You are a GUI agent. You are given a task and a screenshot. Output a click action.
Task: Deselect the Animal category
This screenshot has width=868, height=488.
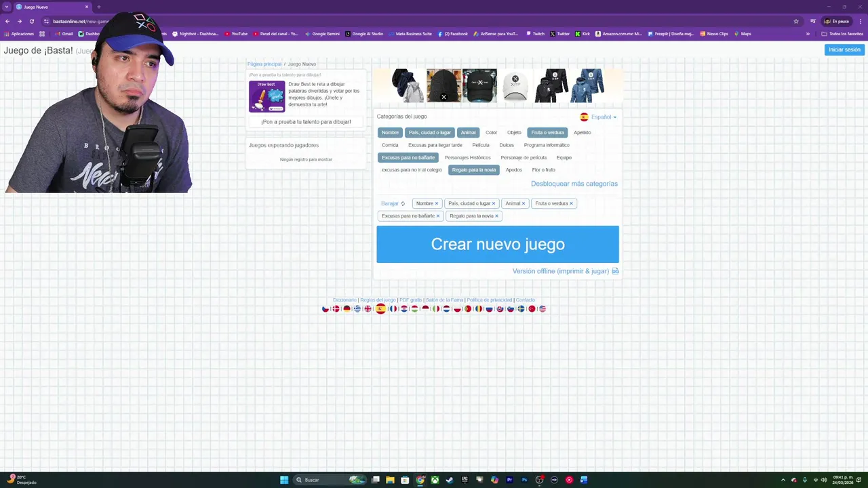(x=468, y=133)
